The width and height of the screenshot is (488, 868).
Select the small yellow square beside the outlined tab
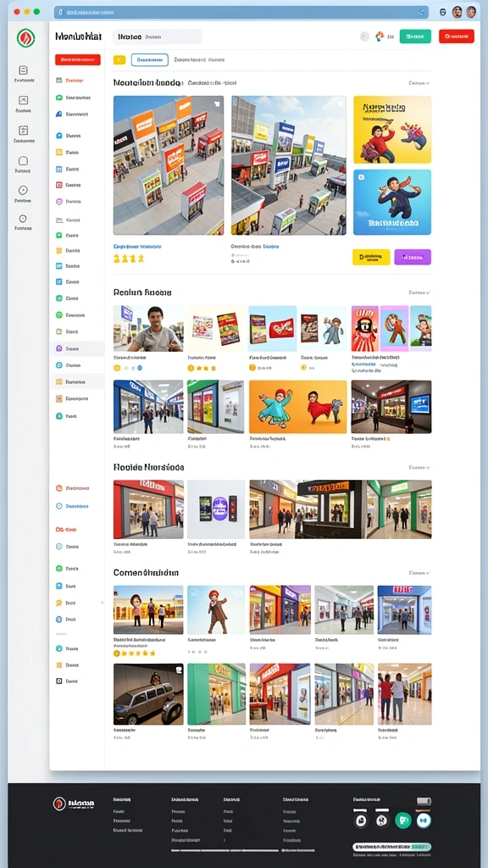click(119, 60)
